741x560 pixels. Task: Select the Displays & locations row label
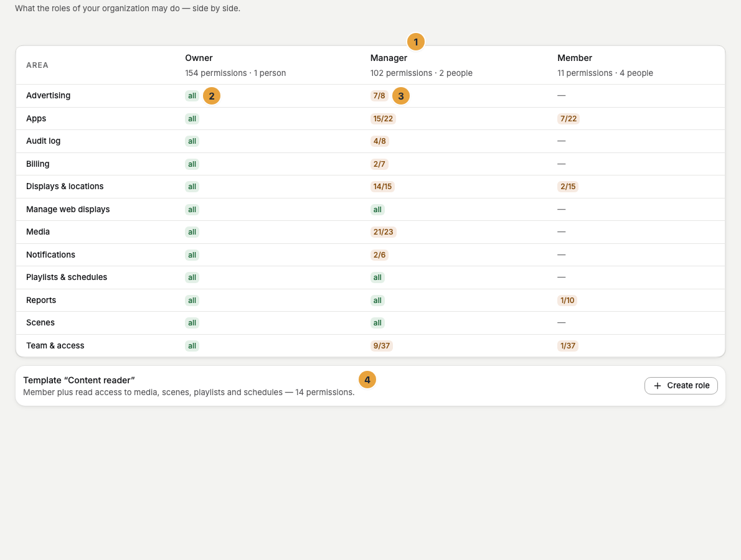coord(65,186)
